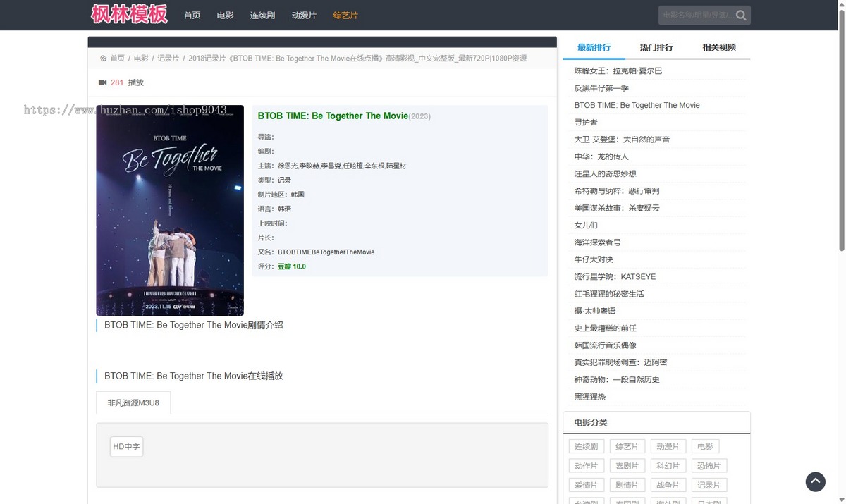Open 大卫·艾登堡：大自然的声音 in ranking list
The width and height of the screenshot is (846, 504).
coord(622,140)
